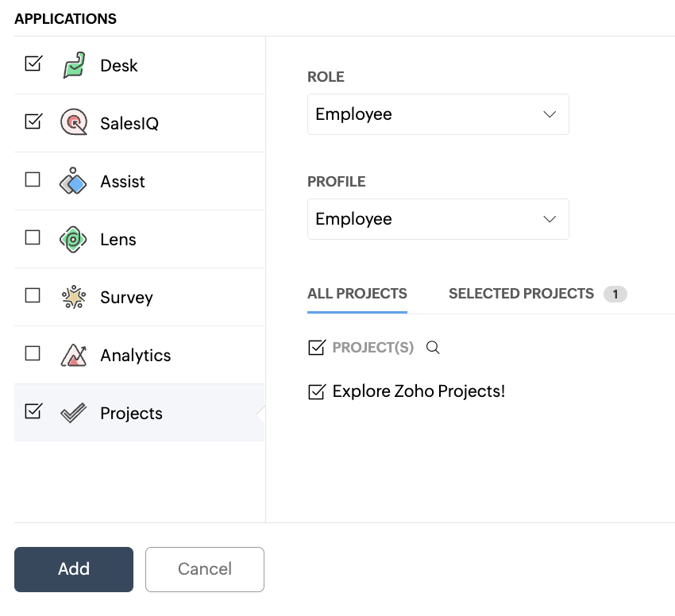Expand the PROFILE dropdown
Screen dimensions: 675x616
[438, 219]
